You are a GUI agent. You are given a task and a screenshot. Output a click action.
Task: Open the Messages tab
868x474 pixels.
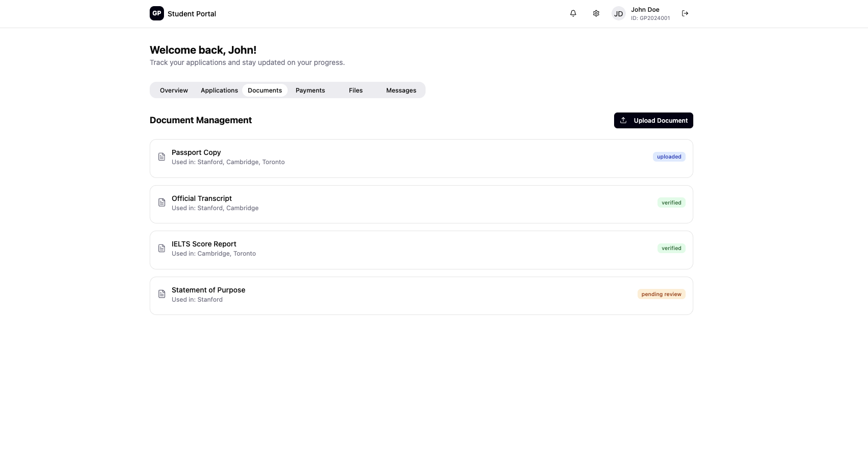(x=401, y=91)
